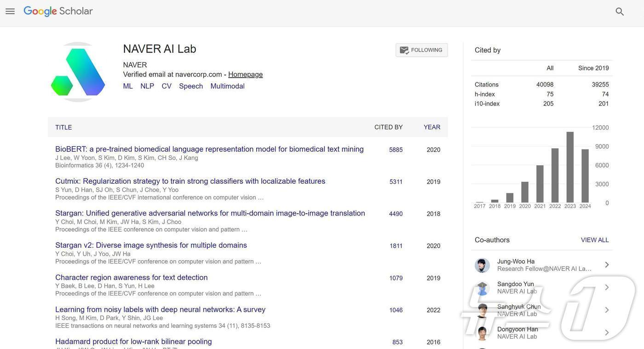
Task: Click 'Bioinformatics 36 (4), 1234-1240' text
Action: coord(100,165)
